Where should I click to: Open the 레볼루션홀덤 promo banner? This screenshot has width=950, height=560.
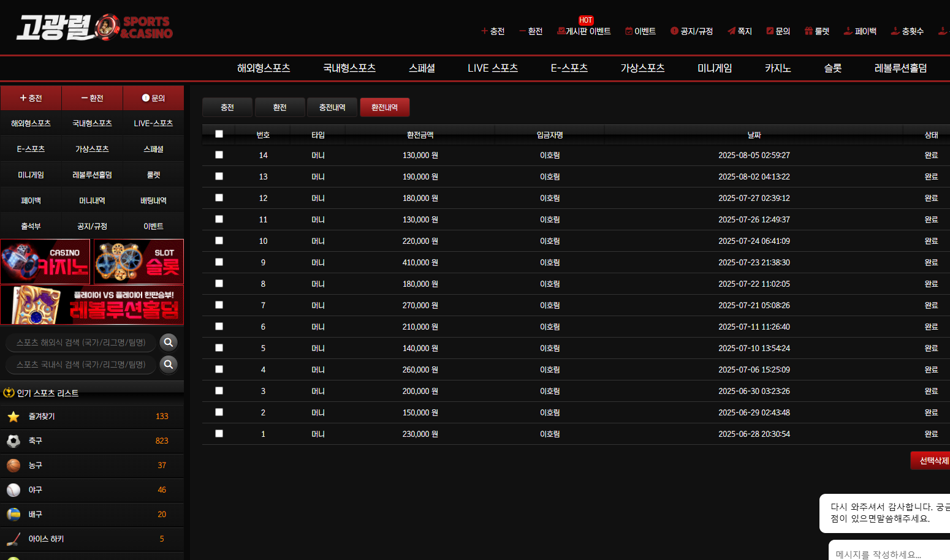pos(92,305)
